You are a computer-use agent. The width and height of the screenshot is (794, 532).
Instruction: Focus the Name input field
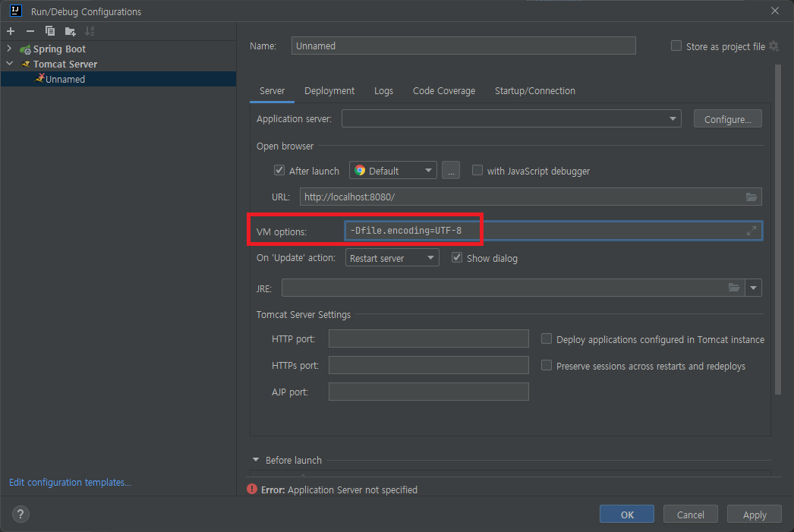463,46
